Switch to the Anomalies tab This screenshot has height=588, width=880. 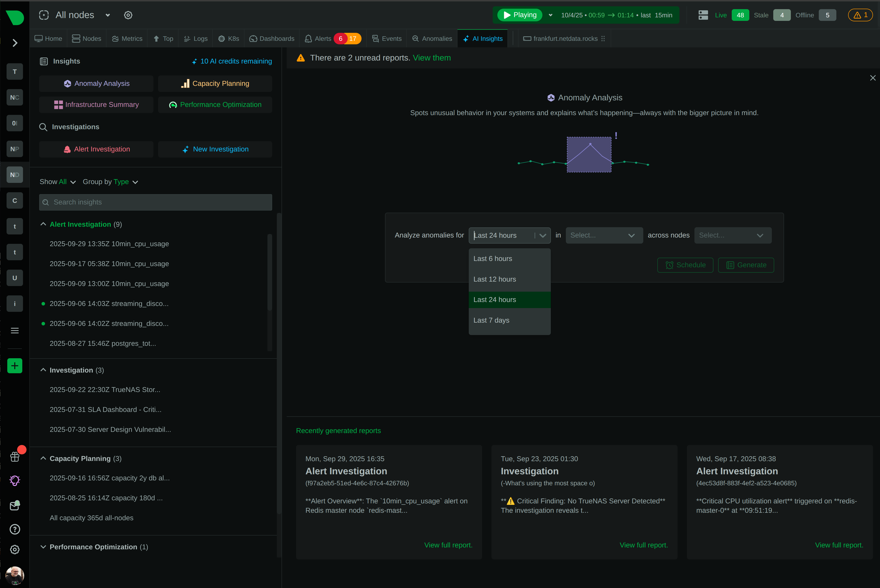coord(432,39)
